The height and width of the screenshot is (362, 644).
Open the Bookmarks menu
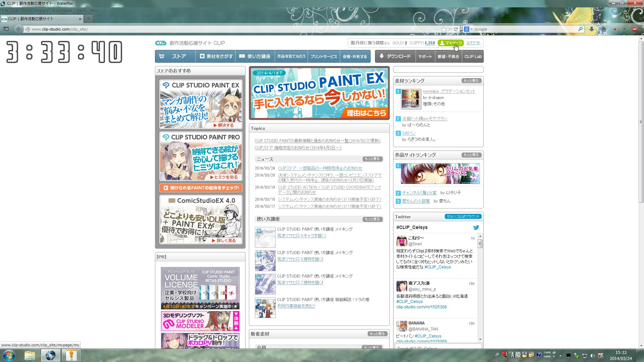(x=62, y=10)
